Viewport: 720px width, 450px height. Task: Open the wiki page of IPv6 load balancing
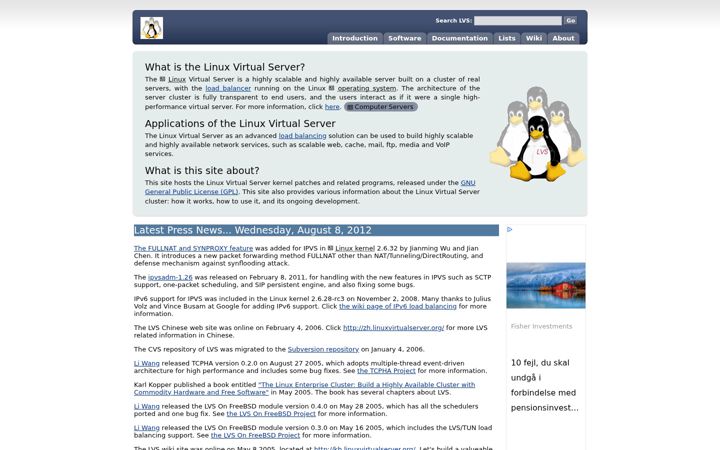point(398,306)
